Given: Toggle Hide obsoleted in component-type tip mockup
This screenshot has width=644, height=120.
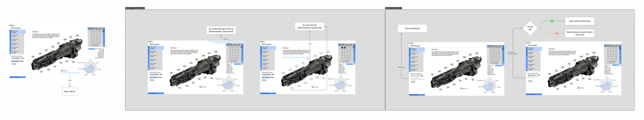Looking at the screenshot, I should (229, 60).
